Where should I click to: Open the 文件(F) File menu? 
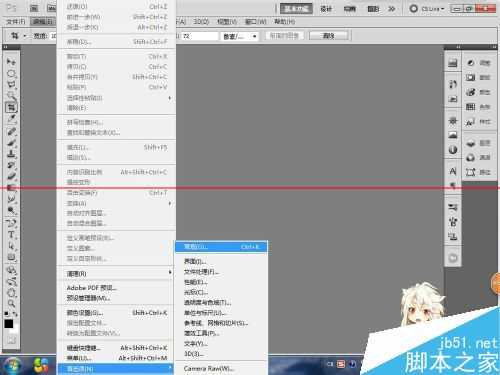(16, 22)
